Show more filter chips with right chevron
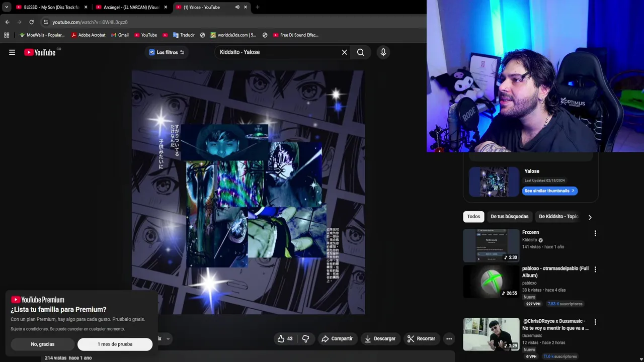Screen dimensions: 644x362 (x=590, y=217)
